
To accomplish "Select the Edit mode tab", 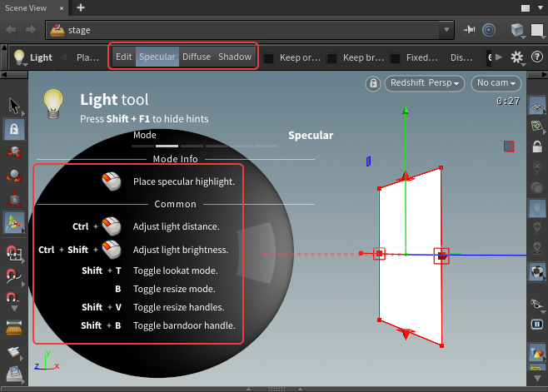I will click(124, 57).
